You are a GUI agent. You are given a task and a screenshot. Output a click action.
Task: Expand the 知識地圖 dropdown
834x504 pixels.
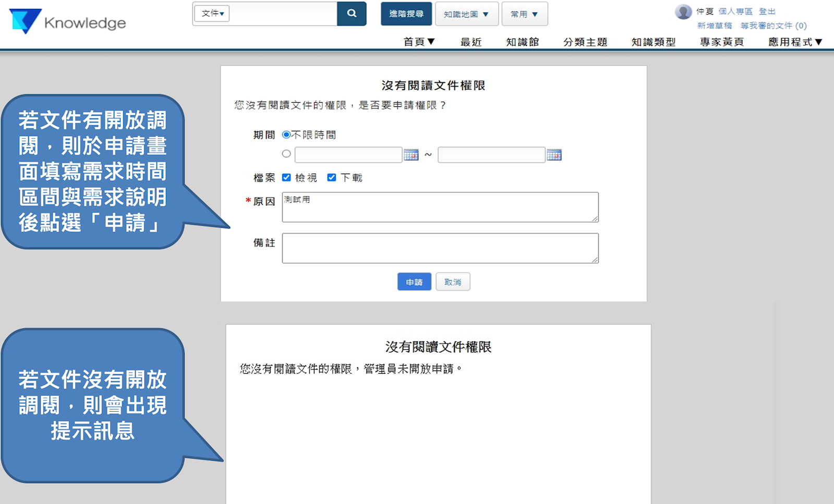[x=466, y=14]
